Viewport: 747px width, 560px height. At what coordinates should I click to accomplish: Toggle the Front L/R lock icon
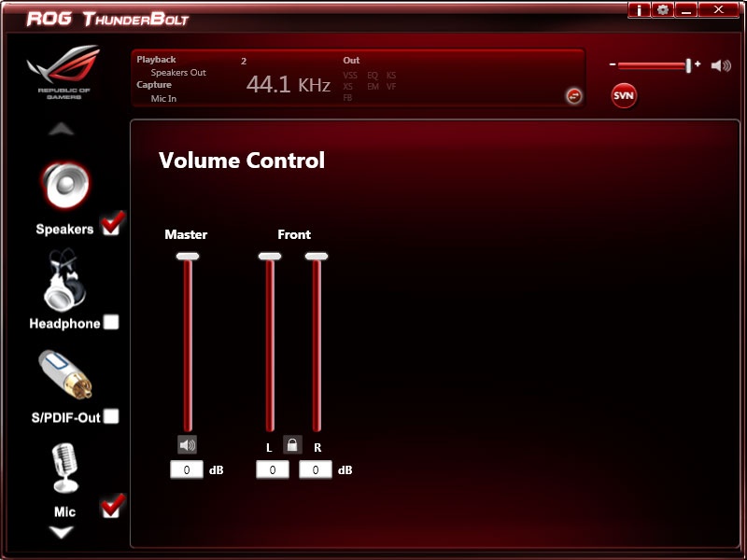pyautogui.click(x=292, y=445)
